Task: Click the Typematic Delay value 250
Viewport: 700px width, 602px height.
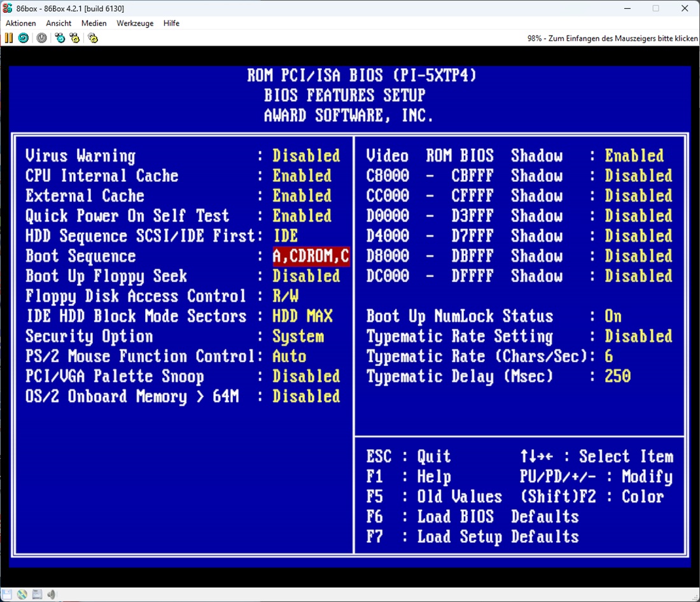Action: pyautogui.click(x=617, y=377)
